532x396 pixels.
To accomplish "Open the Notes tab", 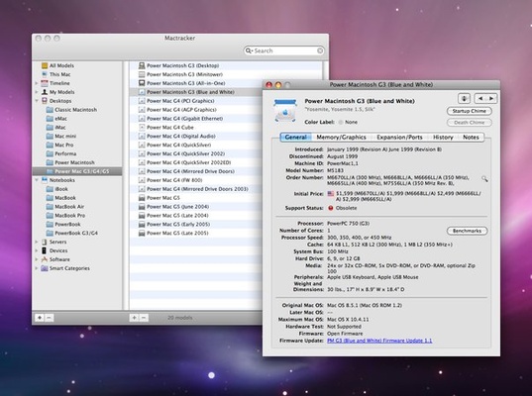I will 471,137.
